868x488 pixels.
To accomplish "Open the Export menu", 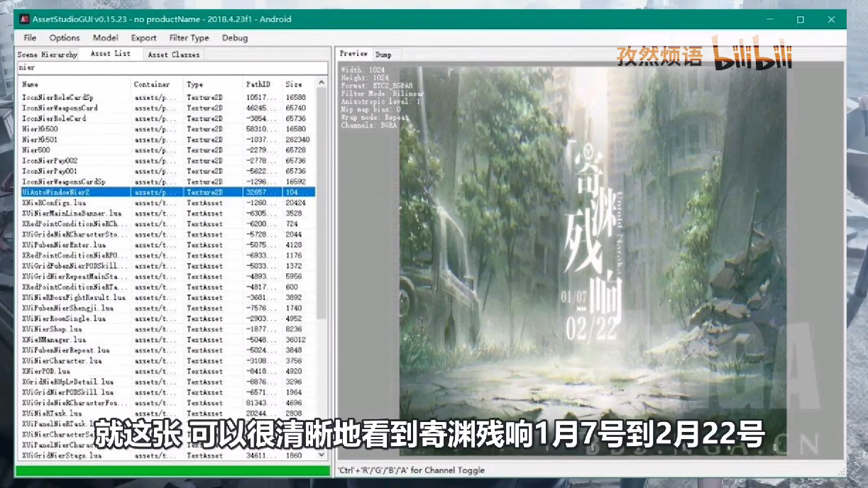I will point(144,38).
